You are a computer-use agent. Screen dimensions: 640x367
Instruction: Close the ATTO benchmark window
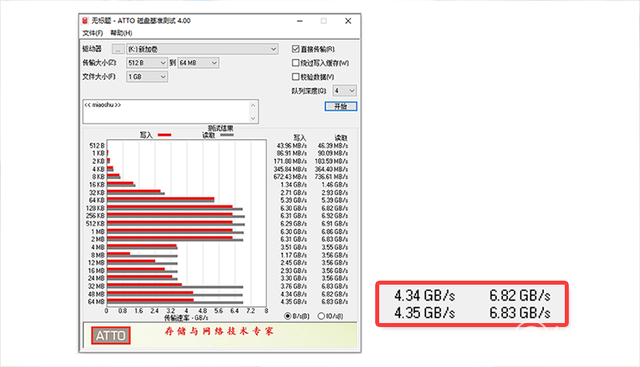point(348,21)
